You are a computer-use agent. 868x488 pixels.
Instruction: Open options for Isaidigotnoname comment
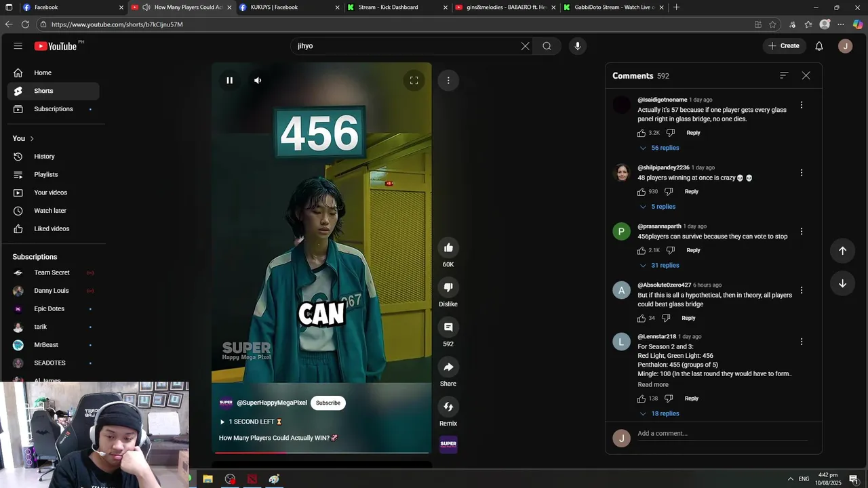802,105
